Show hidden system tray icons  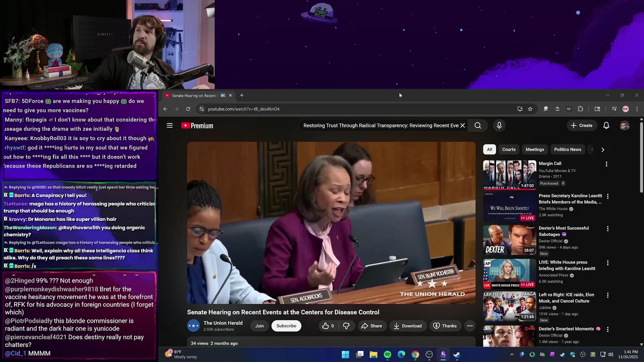point(512,354)
